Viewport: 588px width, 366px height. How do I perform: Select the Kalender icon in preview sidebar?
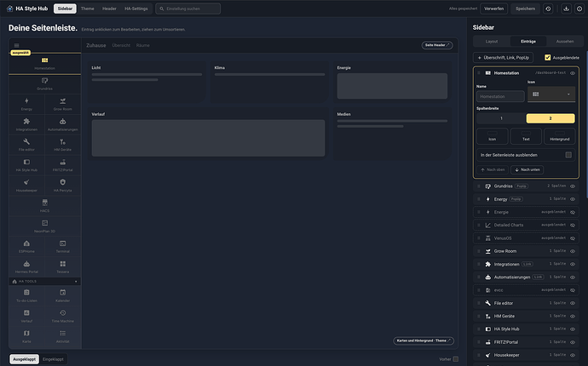(62, 292)
